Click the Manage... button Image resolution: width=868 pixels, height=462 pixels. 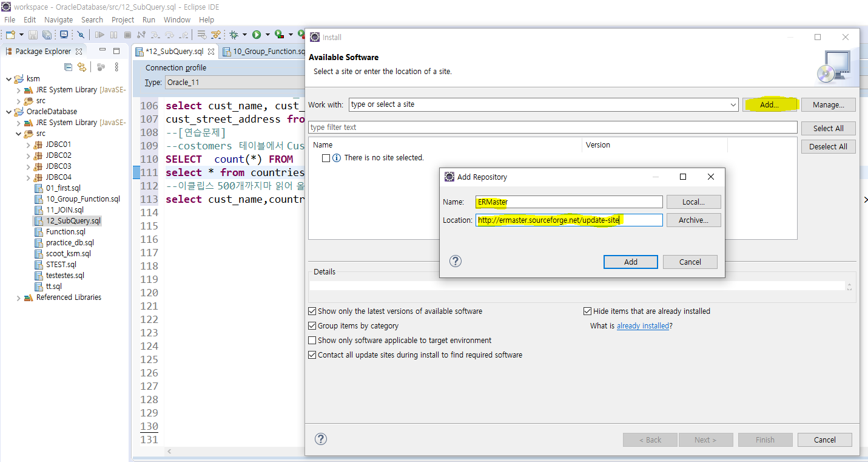click(x=828, y=105)
